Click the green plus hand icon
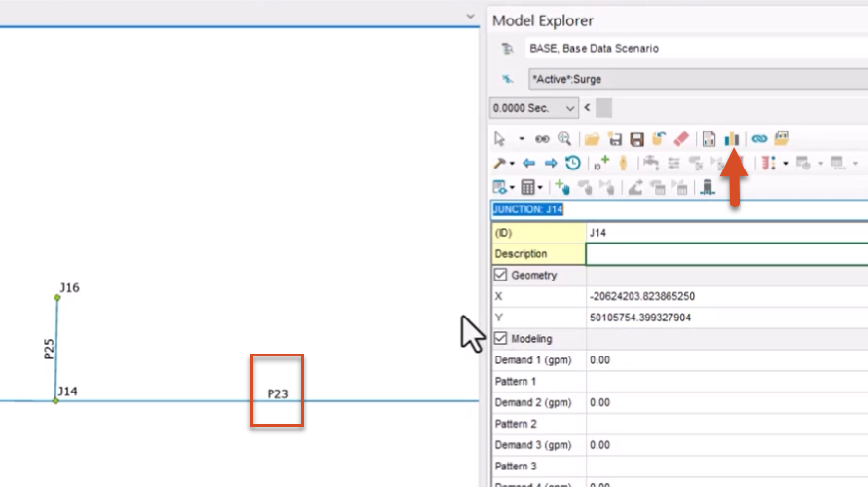This screenshot has height=487, width=868. tap(562, 187)
